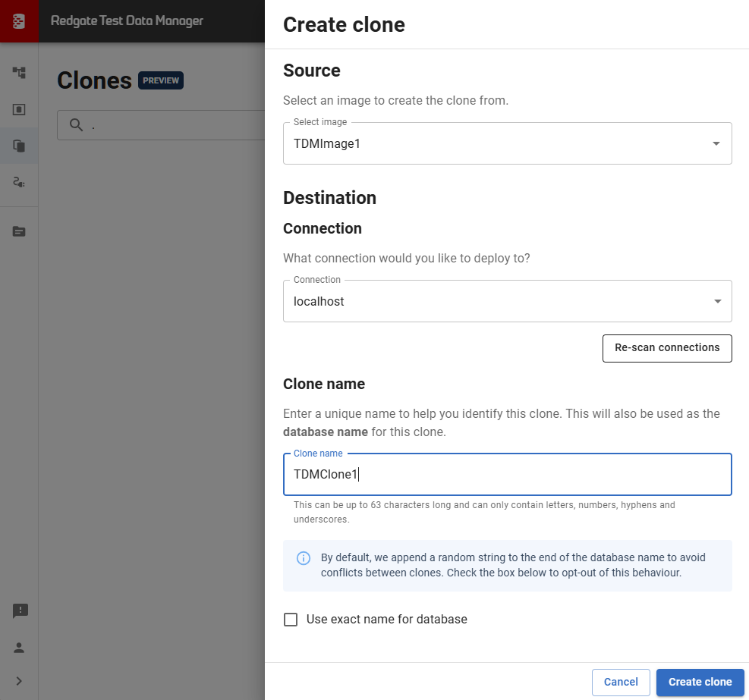Click Re-scan connections button
Viewport: 749px width, 700px height.
pyautogui.click(x=667, y=348)
